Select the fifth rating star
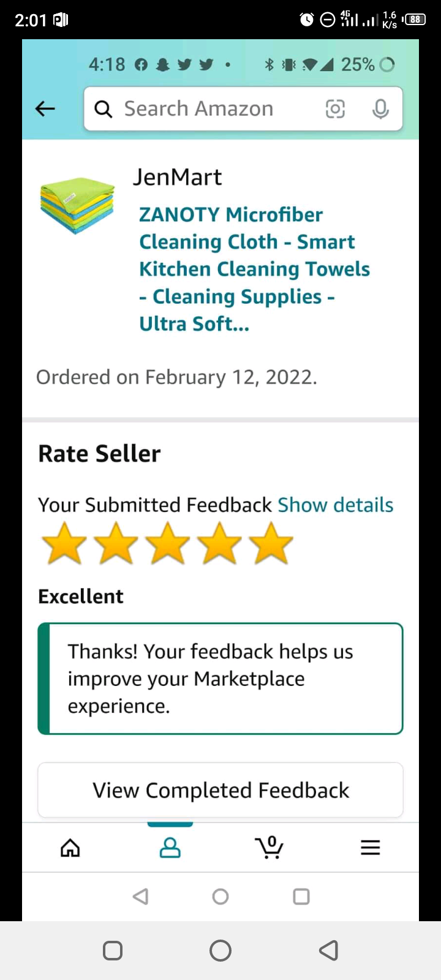This screenshot has width=441, height=980. click(271, 543)
